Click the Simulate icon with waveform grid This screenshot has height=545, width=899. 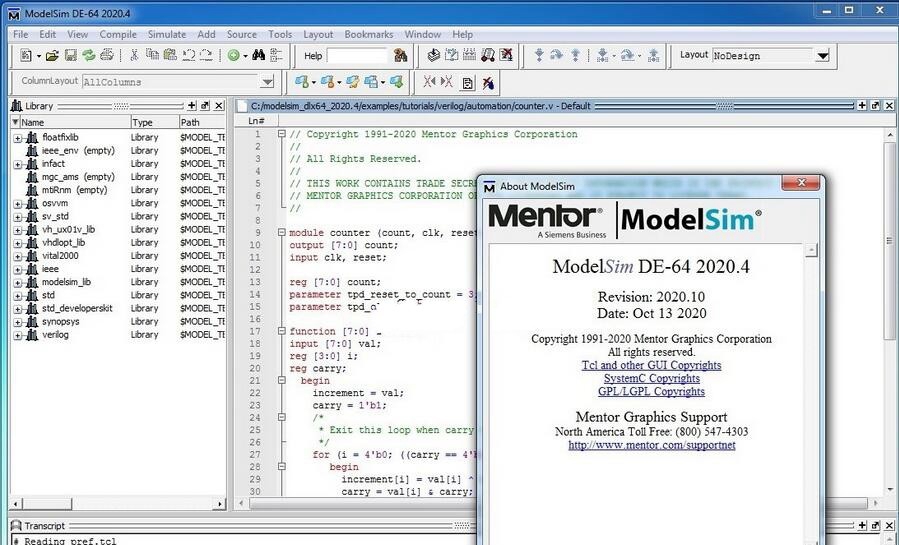coord(470,55)
